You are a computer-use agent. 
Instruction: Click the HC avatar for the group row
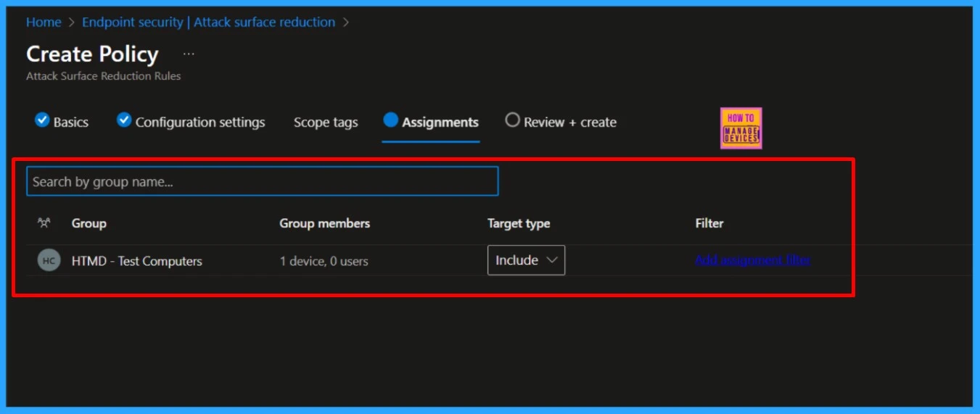49,261
